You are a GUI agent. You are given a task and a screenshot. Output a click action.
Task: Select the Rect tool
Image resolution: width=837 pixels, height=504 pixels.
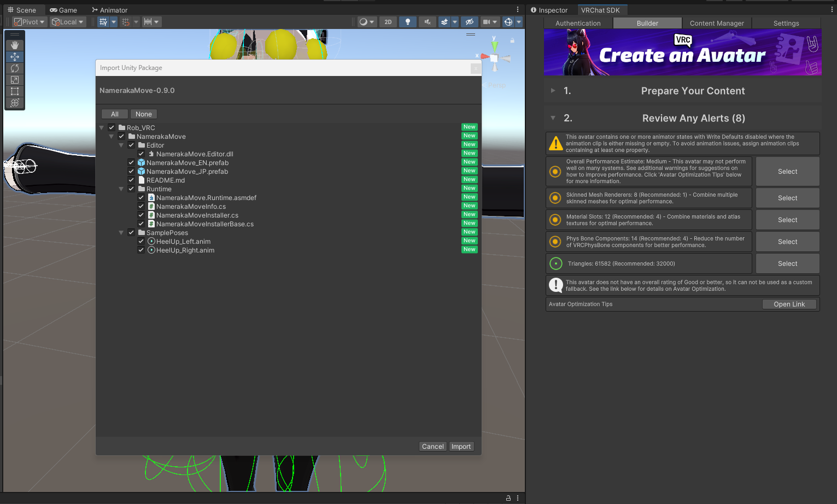pyautogui.click(x=15, y=91)
